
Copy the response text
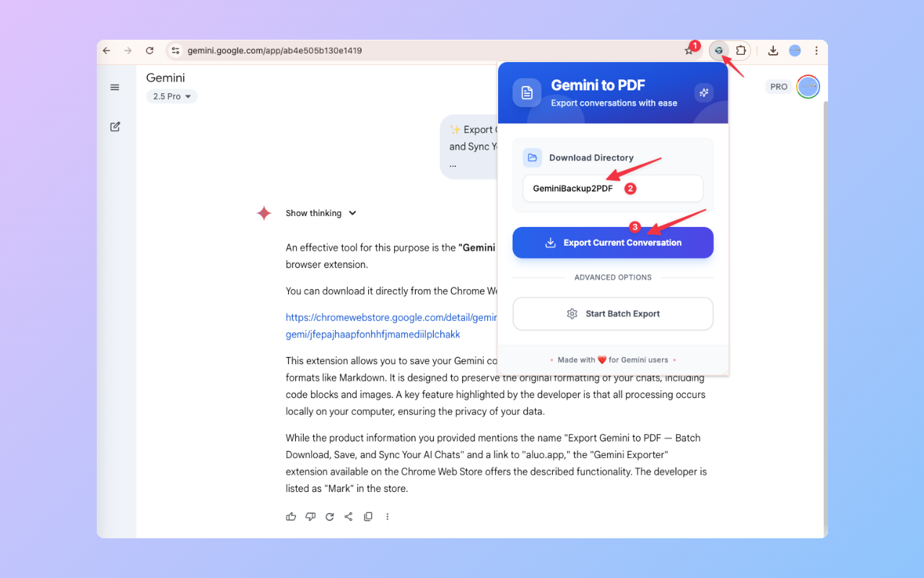coord(368,517)
